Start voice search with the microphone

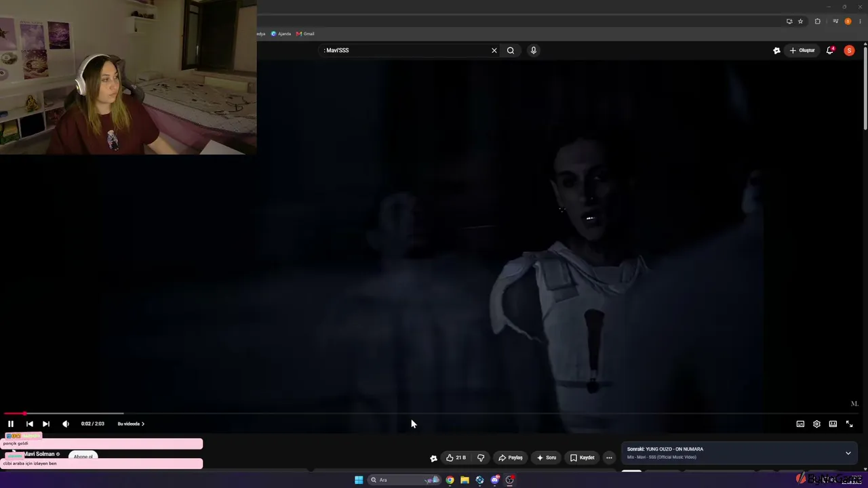coord(534,50)
